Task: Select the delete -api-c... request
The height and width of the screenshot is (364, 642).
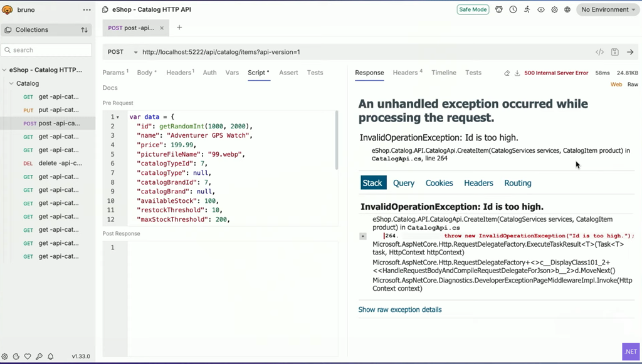Action: [x=60, y=164]
